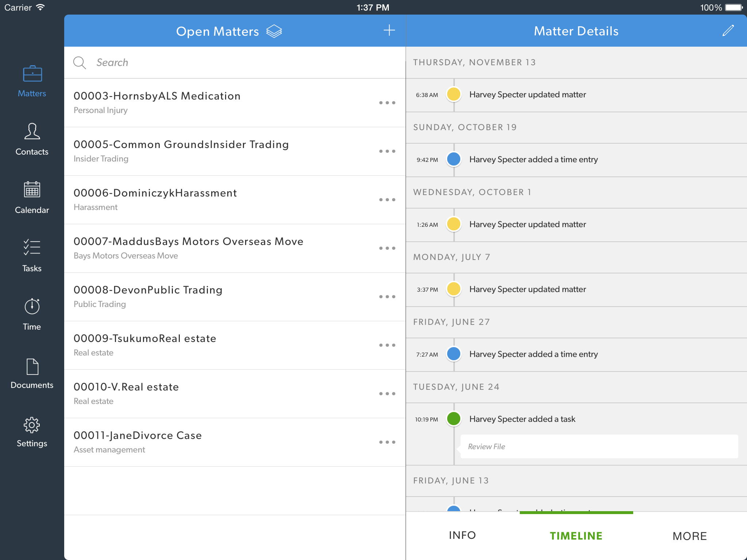Select the TIMELINE tab
747x560 pixels.
576,536
